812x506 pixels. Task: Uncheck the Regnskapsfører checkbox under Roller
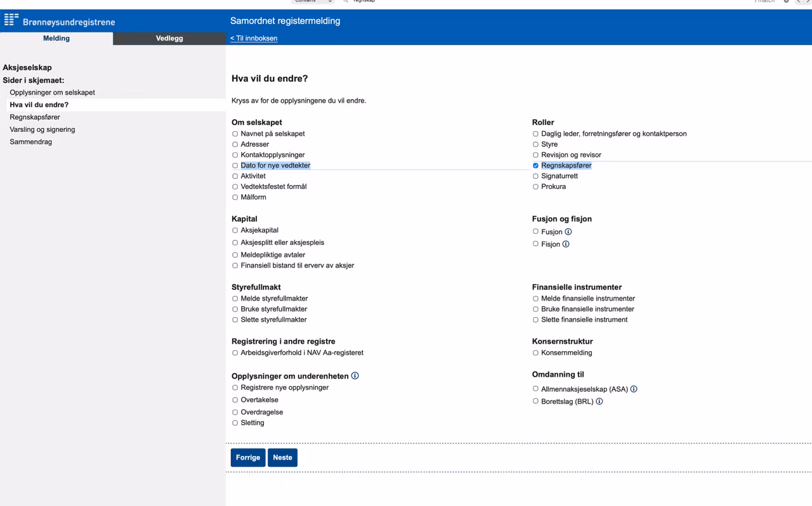click(535, 165)
